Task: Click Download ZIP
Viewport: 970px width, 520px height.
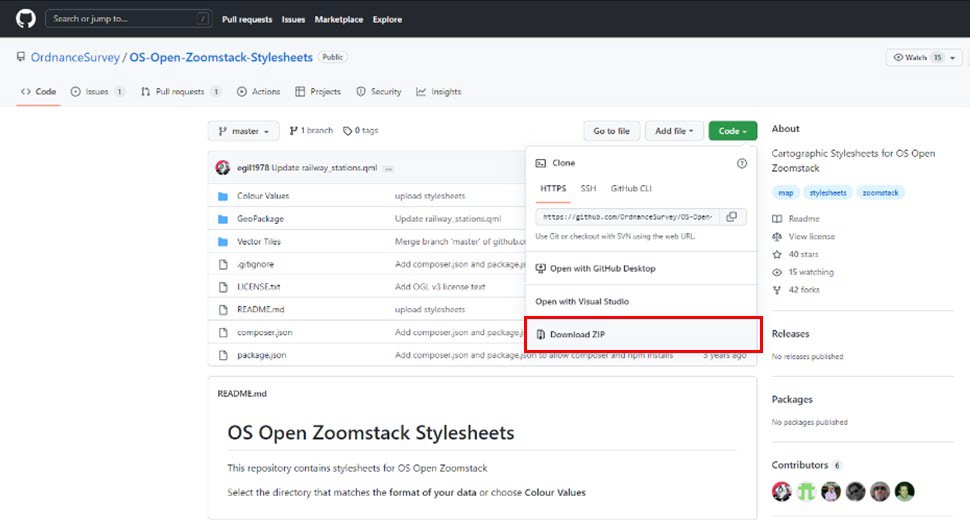Action: pos(642,335)
